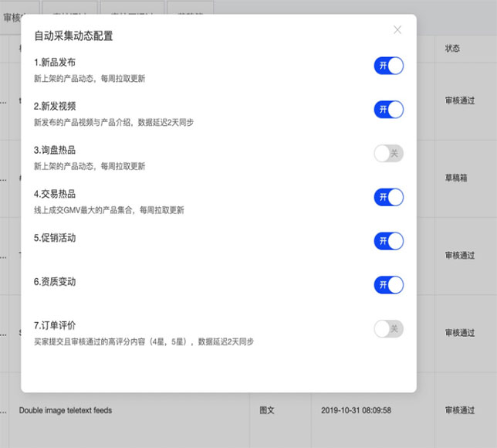The width and height of the screenshot is (497, 448).
Task: Select the 2019-10-31 08:09:58 timestamp cell
Action: 356,410
